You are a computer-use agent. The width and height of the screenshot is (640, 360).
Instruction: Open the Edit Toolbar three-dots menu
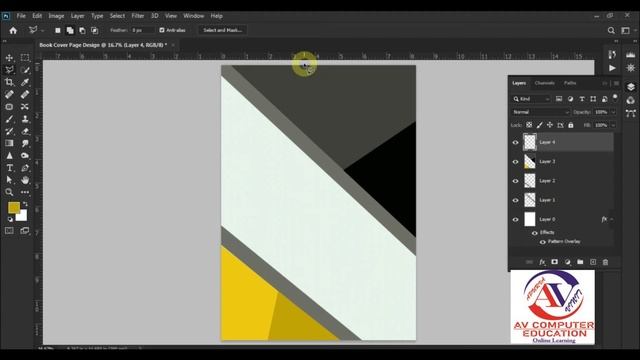pos(25,192)
